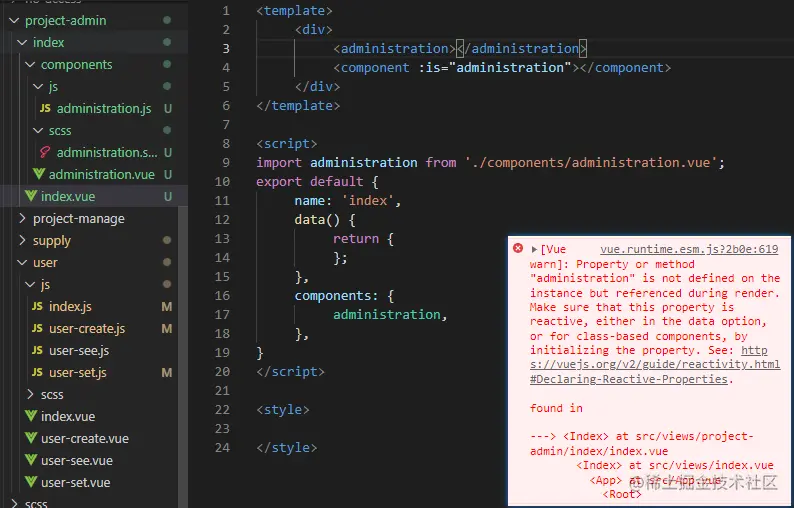Screen dimensions: 794x508
Task: Click M status badge of index.js
Action: pos(167,306)
